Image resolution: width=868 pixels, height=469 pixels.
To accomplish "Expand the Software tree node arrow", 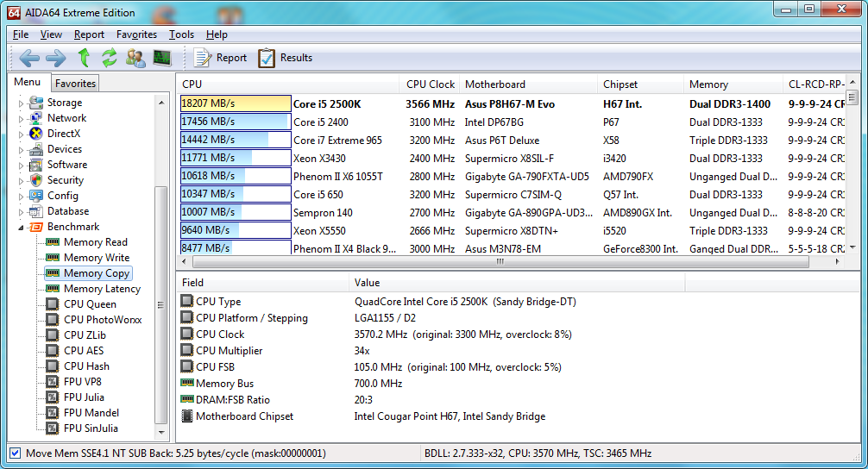I will [x=21, y=165].
